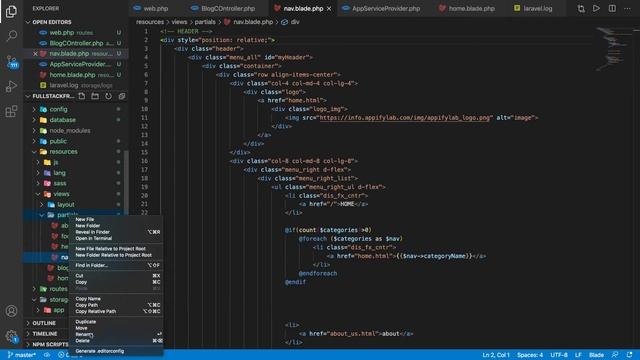
Task: Choose Delete from the context menu
Action: (x=82, y=341)
